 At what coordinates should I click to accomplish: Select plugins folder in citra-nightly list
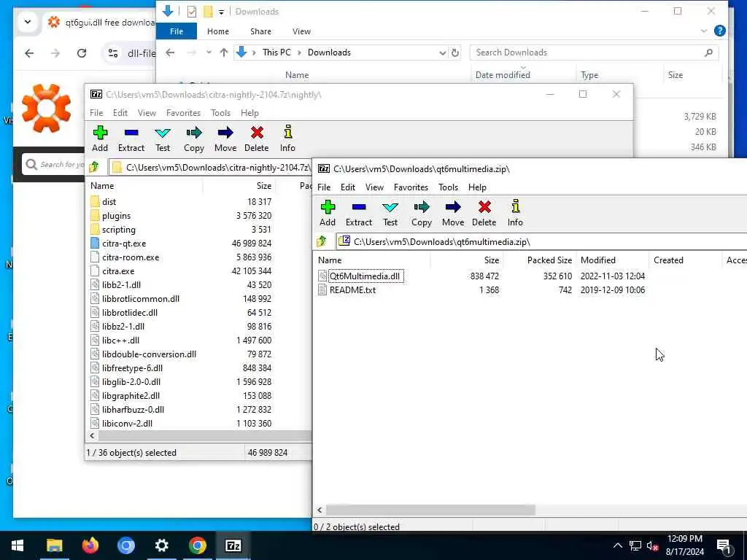click(x=116, y=216)
